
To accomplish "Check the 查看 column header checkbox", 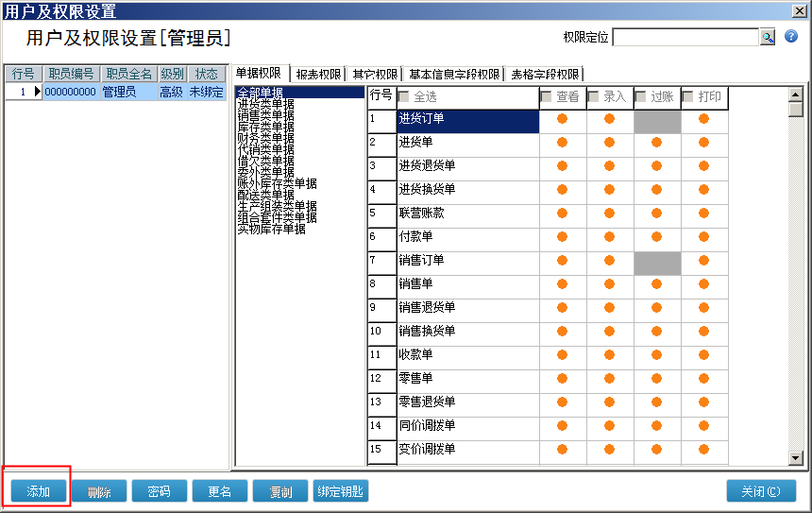I will coord(547,96).
